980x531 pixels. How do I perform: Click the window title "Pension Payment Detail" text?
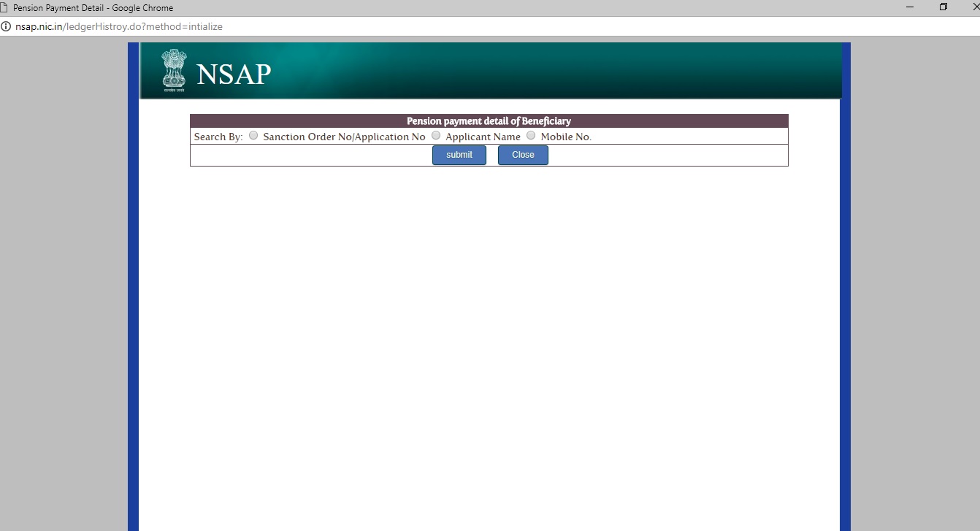point(93,8)
